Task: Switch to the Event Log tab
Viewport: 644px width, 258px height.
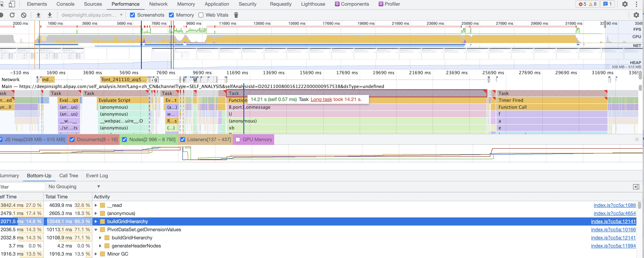Action: [97, 176]
